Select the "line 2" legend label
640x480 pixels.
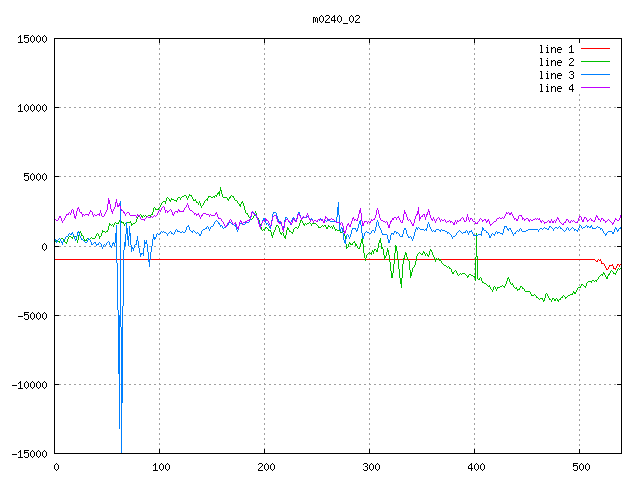coord(557,62)
